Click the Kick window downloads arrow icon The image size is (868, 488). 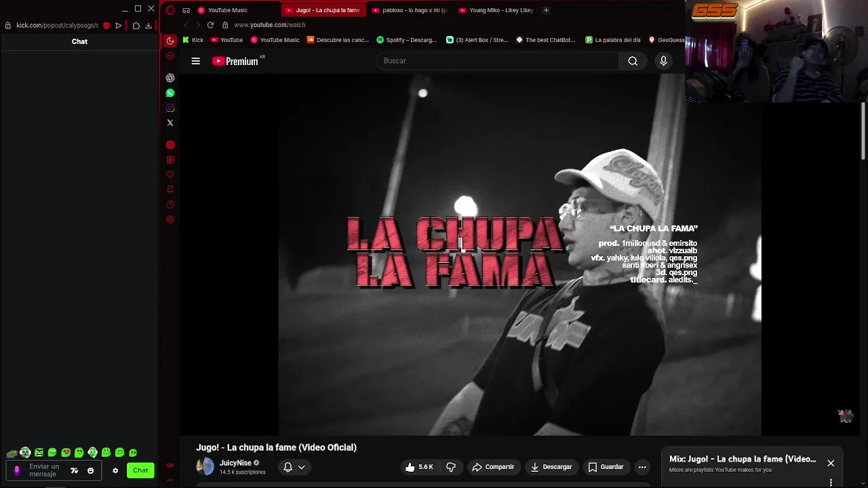(x=149, y=26)
